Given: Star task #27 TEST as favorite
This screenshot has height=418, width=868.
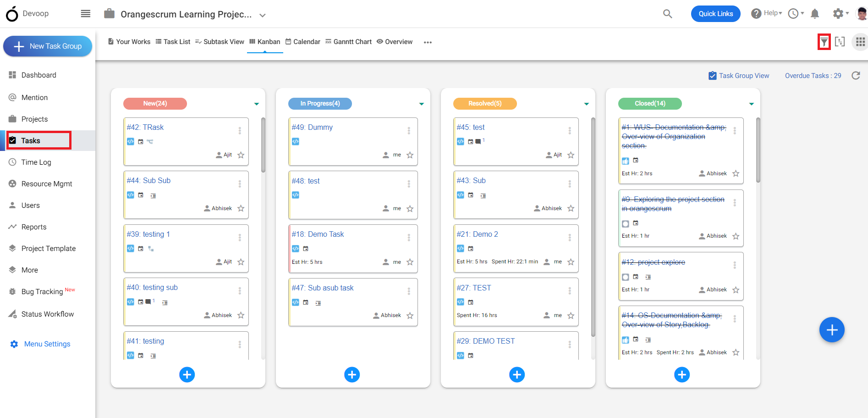Looking at the screenshot, I should tap(571, 316).
